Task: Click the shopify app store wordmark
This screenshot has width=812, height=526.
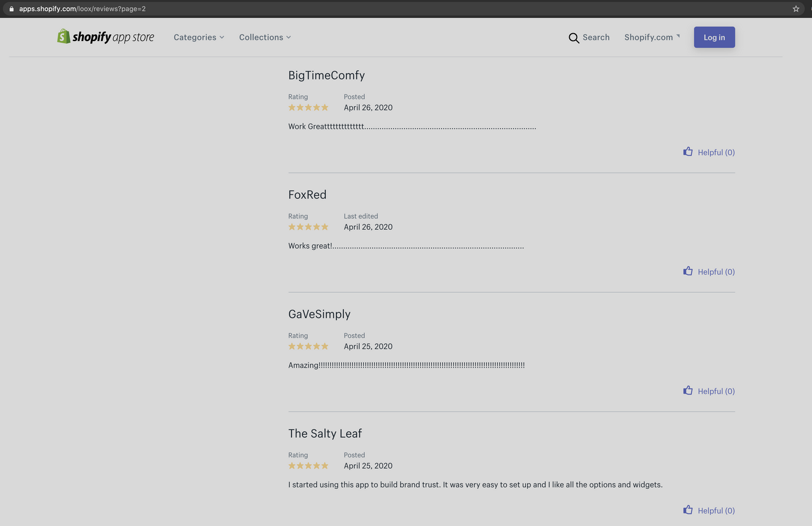Action: 113,37
